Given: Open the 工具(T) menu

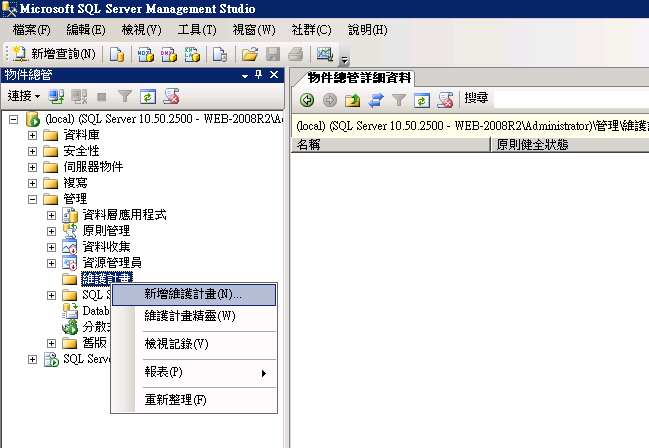Looking at the screenshot, I should 197,30.
